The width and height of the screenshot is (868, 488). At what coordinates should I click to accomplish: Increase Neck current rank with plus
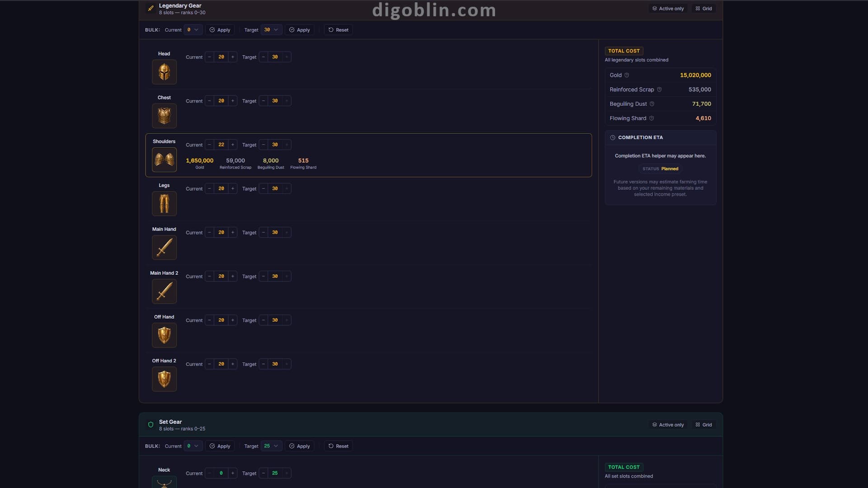click(233, 473)
